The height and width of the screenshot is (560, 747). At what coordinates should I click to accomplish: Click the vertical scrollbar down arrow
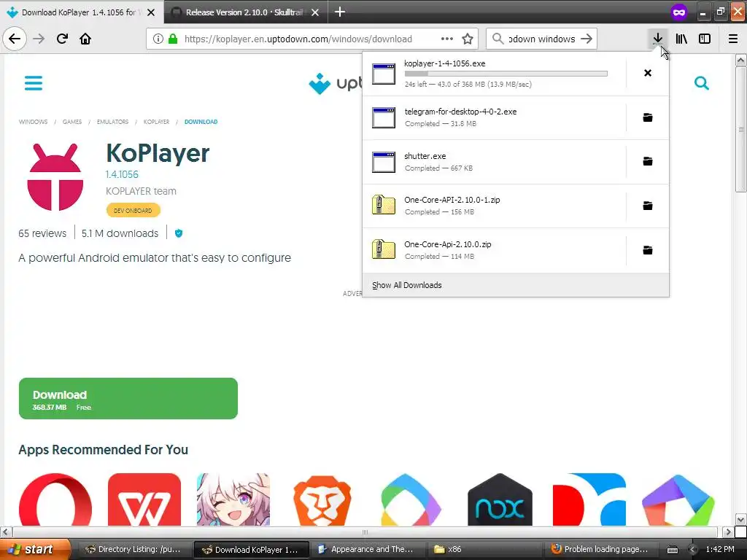coord(740,519)
